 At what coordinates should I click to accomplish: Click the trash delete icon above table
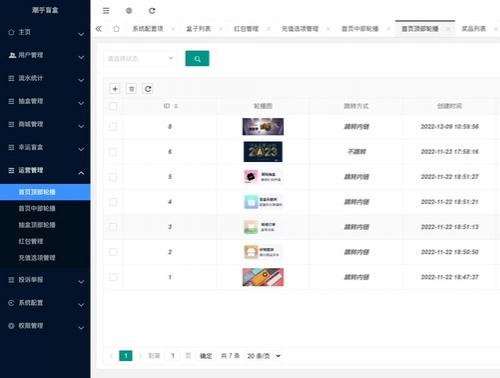pos(131,89)
